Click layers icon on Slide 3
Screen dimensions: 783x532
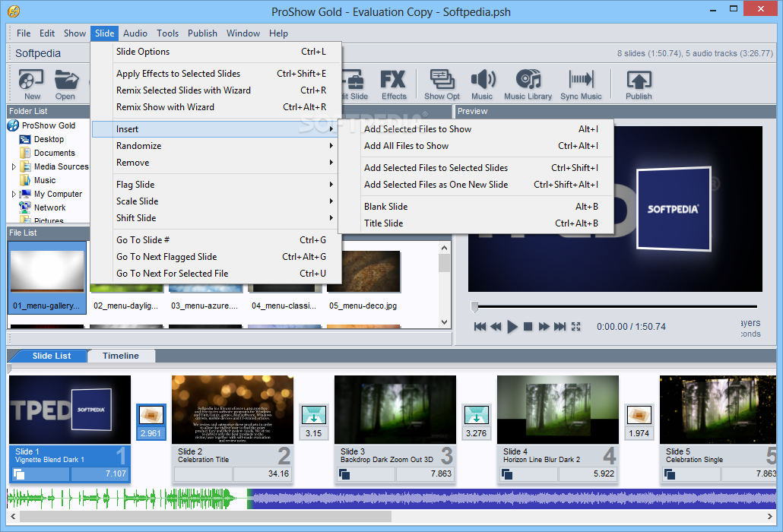[x=344, y=474]
